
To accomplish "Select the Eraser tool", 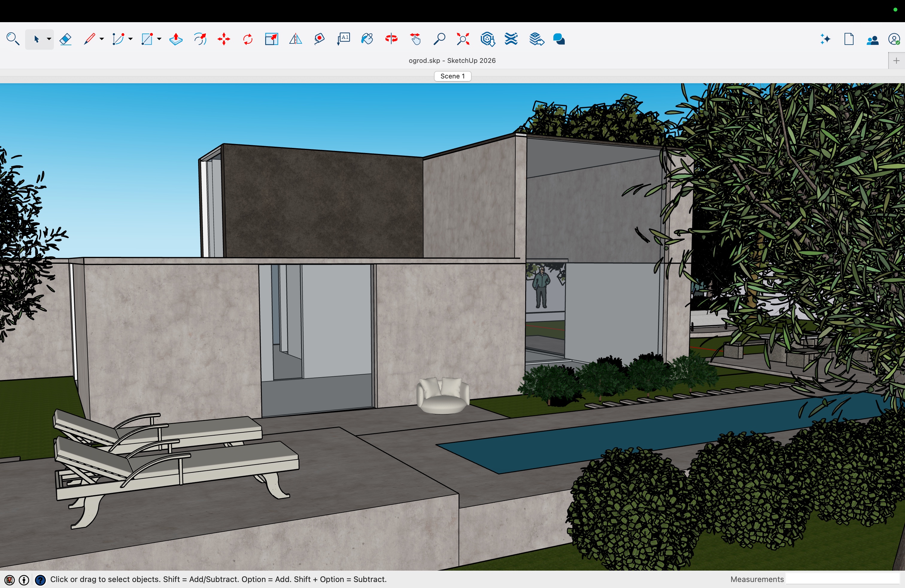I will [66, 39].
